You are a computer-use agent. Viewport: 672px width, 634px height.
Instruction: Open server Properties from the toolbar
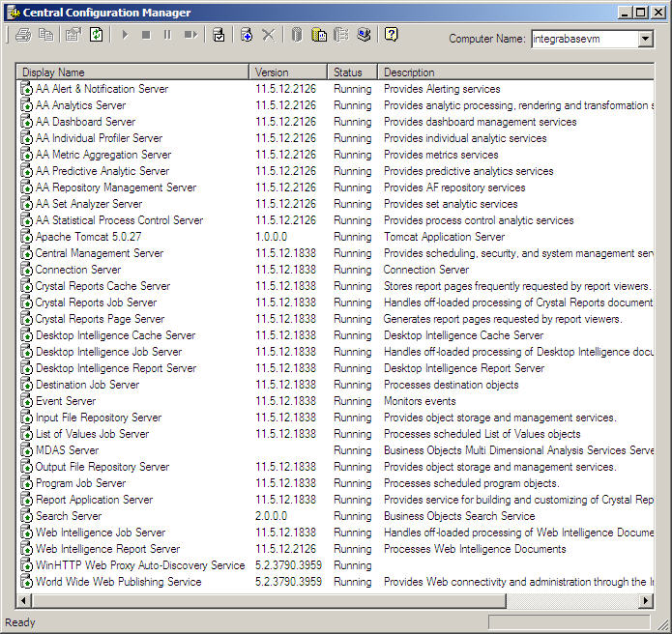click(x=73, y=35)
